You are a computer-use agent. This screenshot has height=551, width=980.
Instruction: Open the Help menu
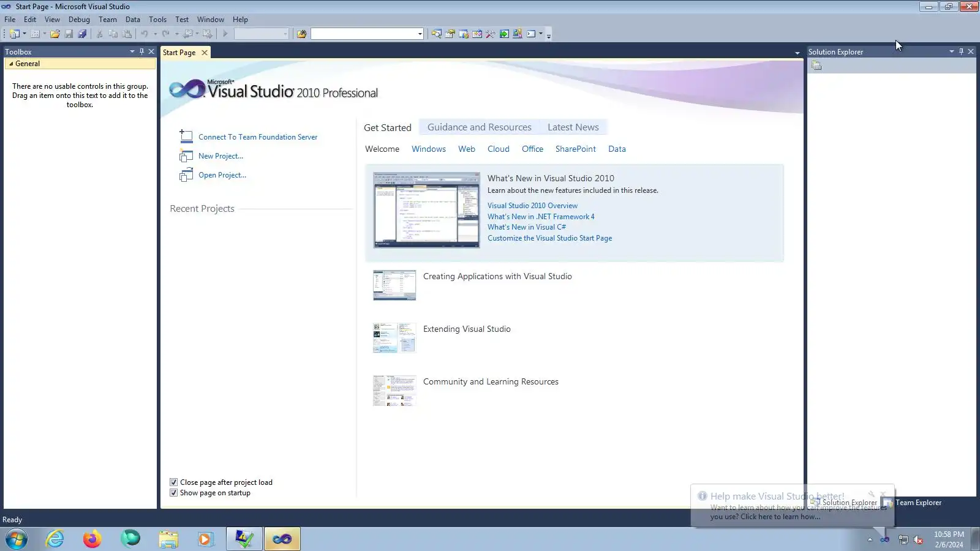[240, 20]
